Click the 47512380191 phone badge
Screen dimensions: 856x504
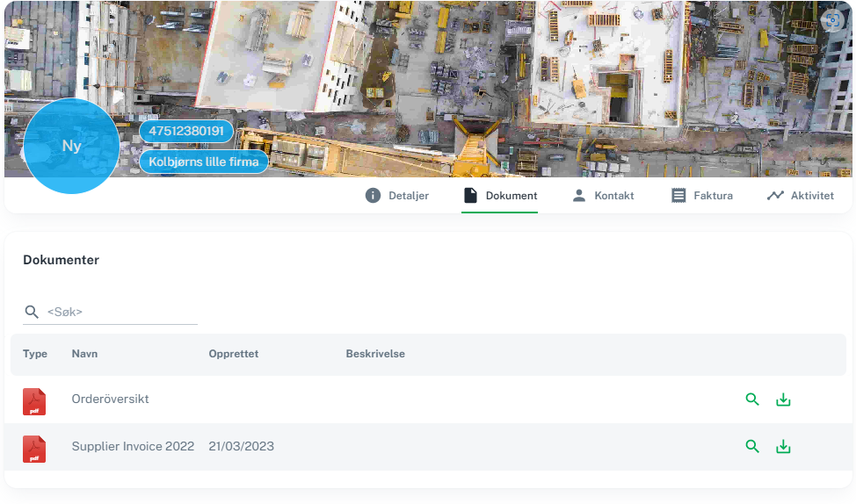pos(186,131)
